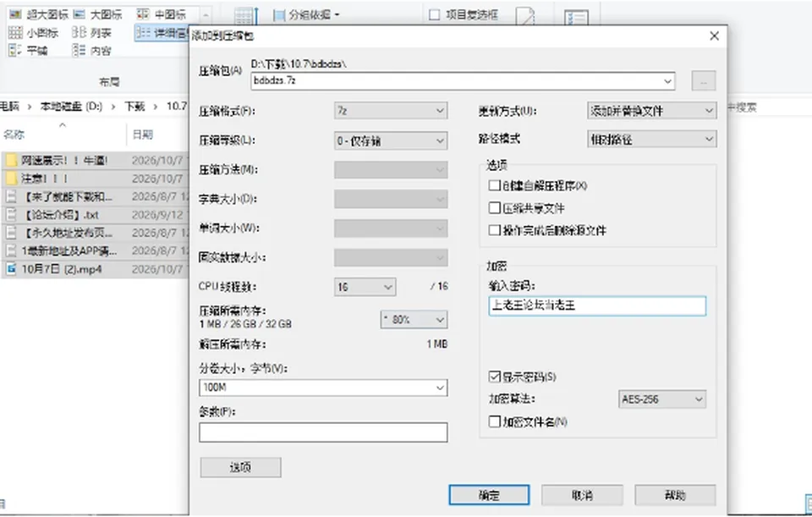
Task: Open the AES-256 加密算法 dropdown
Action: pyautogui.click(x=662, y=399)
